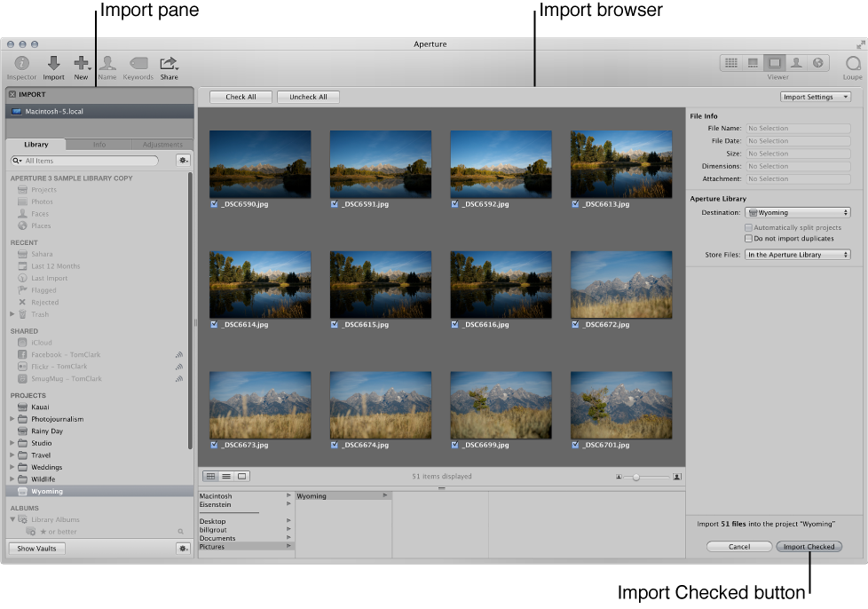Open the Store Files dropdown

(798, 255)
